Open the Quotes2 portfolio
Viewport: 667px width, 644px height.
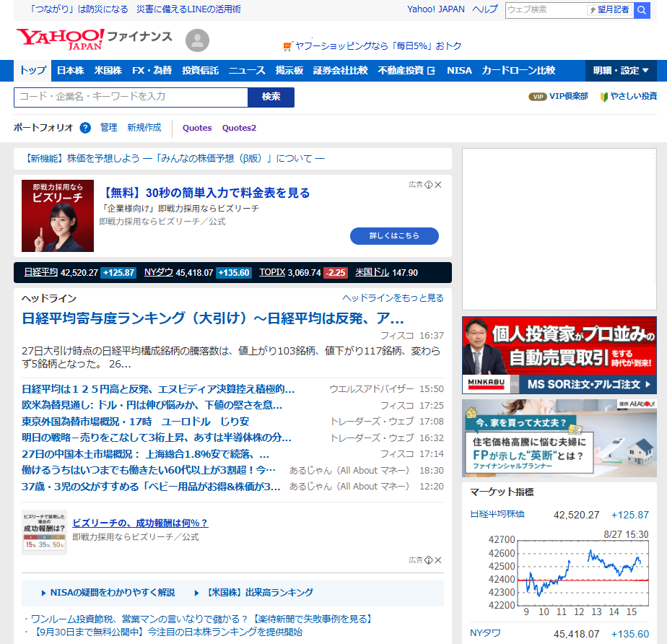239,128
